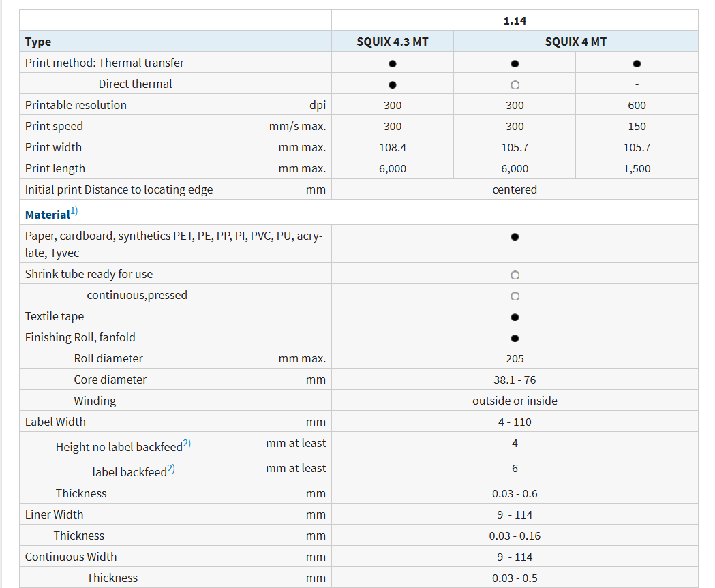
Task: Click the '38.1 - 76' core diameter value
Action: tap(515, 380)
